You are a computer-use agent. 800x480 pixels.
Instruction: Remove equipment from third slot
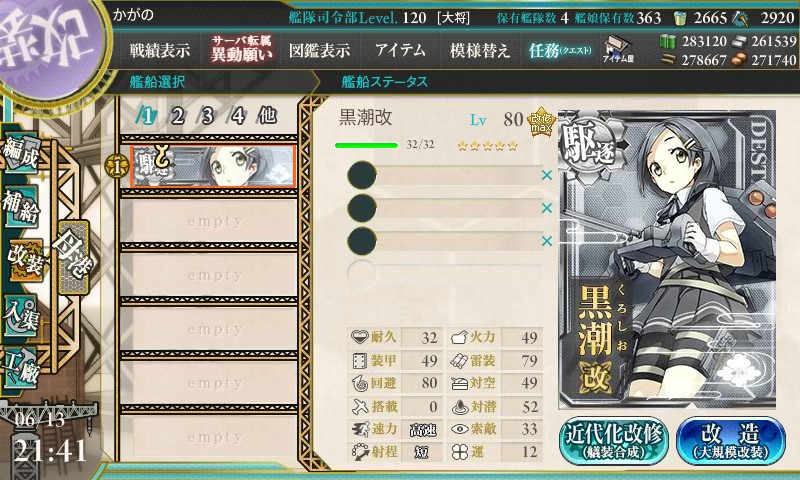(x=547, y=241)
